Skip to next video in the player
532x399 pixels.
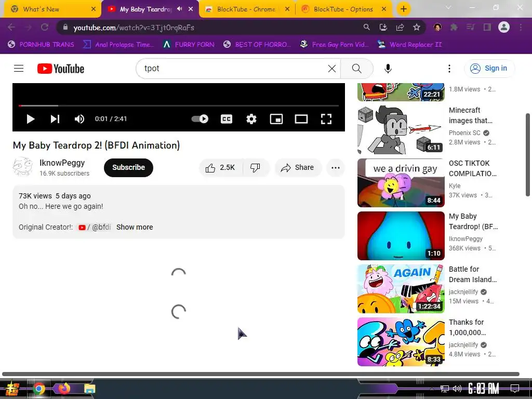[x=55, y=119]
